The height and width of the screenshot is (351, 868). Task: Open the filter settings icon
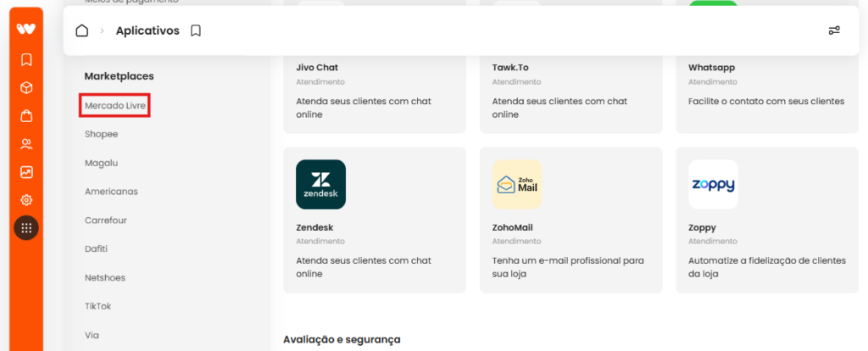[834, 31]
